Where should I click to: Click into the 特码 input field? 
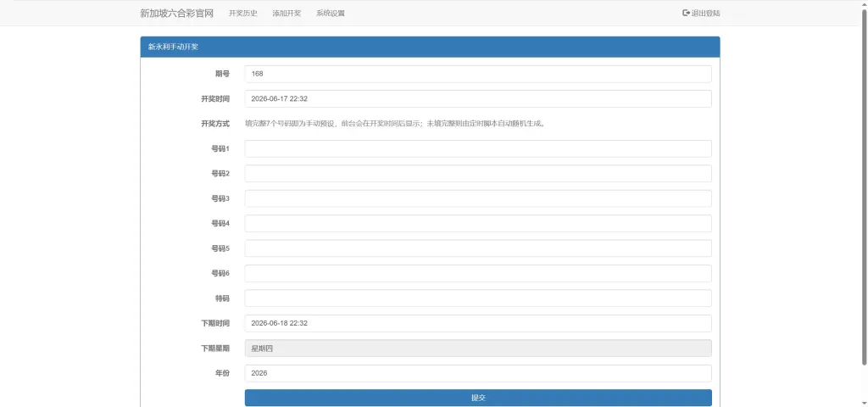[x=478, y=298]
